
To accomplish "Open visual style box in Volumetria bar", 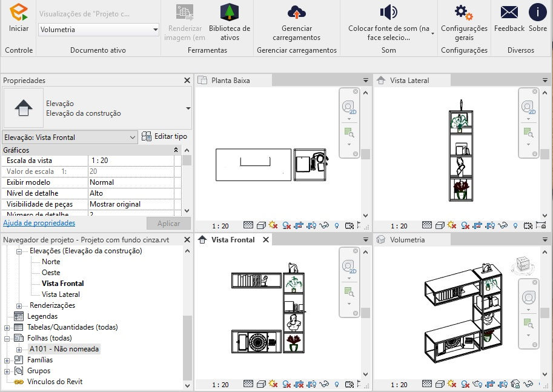I will click(x=440, y=384).
